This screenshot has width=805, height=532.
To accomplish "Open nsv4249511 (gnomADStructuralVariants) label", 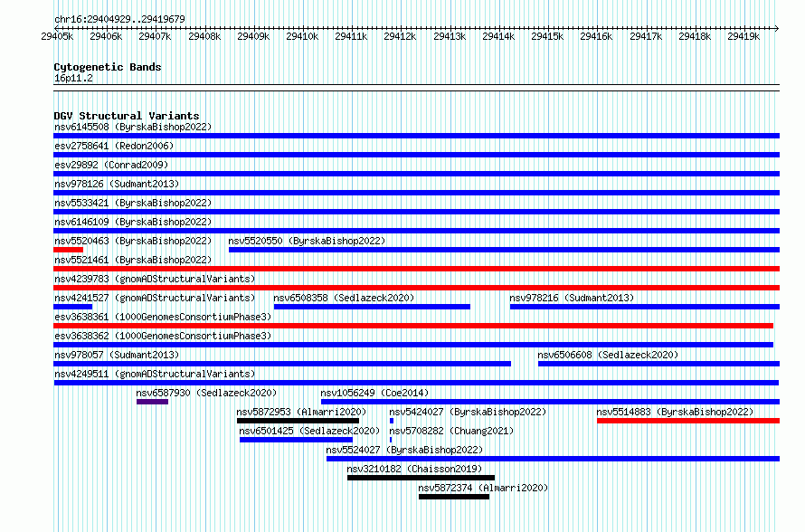I will (155, 374).
